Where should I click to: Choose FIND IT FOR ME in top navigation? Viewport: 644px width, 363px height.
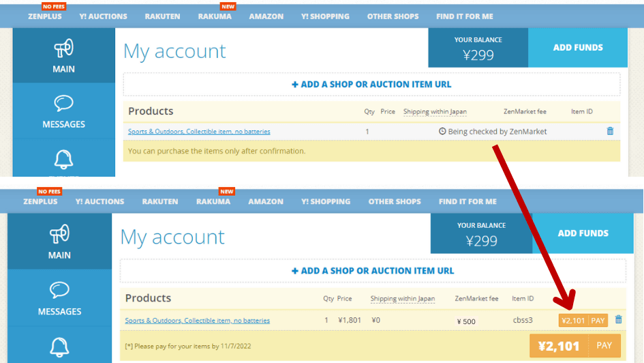tap(465, 16)
